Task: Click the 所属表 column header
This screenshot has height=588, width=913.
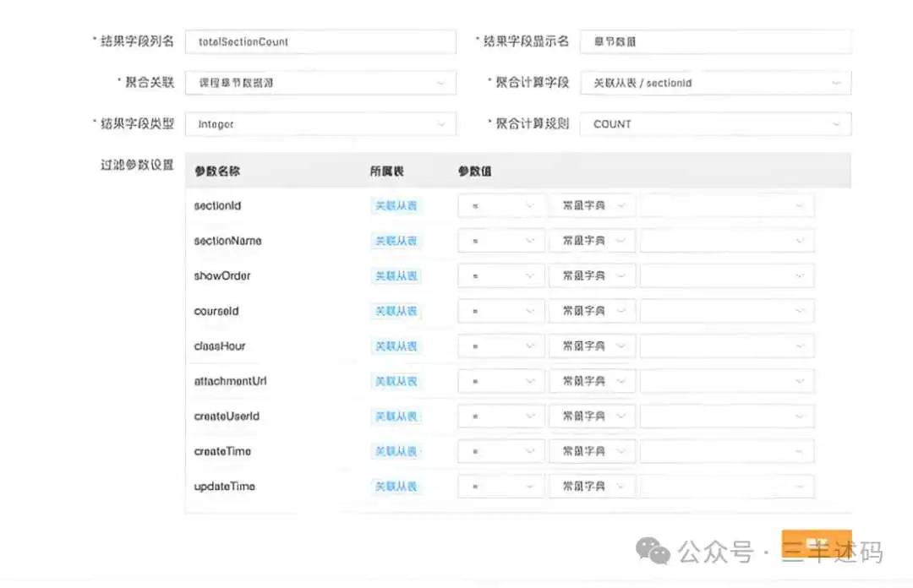Action: tap(386, 171)
